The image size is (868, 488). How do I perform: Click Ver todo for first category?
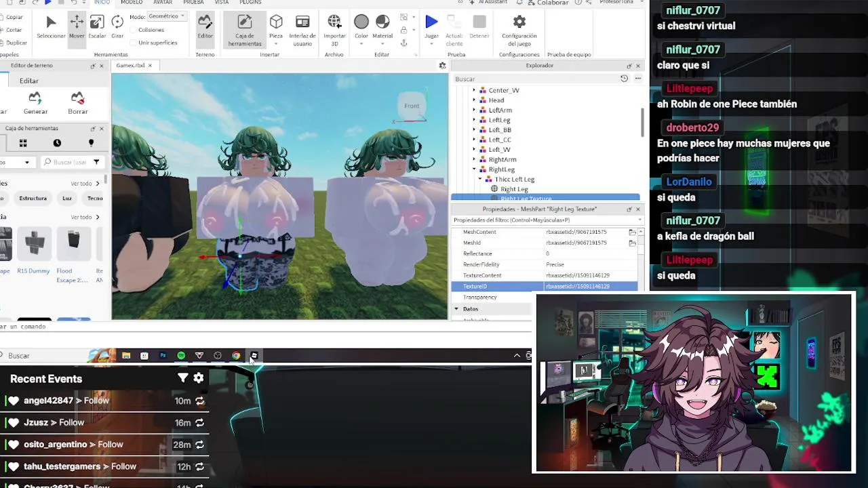(85, 184)
